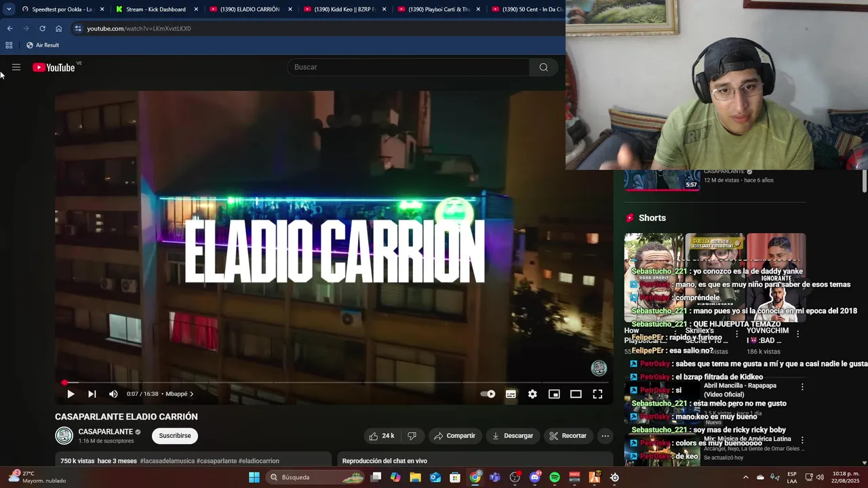Viewport: 868px width, 488px height.
Task: Like the video with 24 k likes
Action: [x=381, y=436]
